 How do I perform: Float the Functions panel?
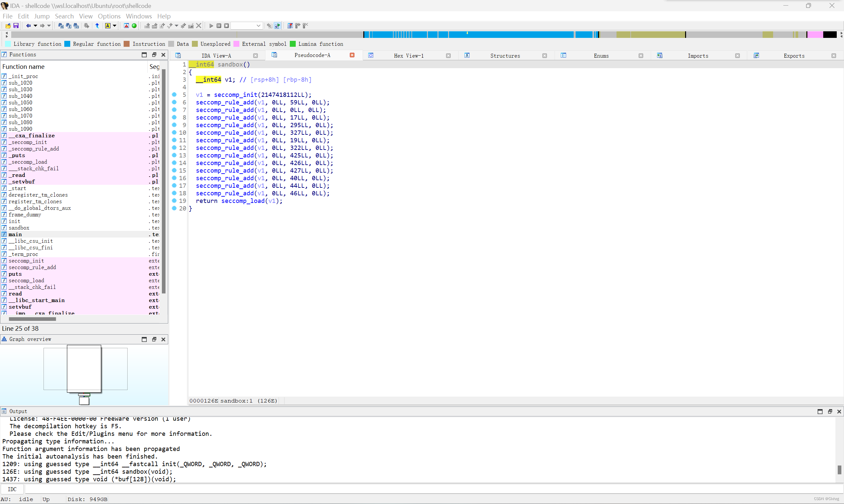click(154, 55)
